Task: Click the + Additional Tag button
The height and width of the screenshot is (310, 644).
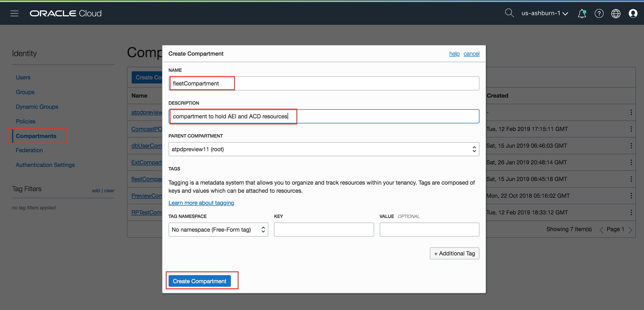Action: pos(454,253)
